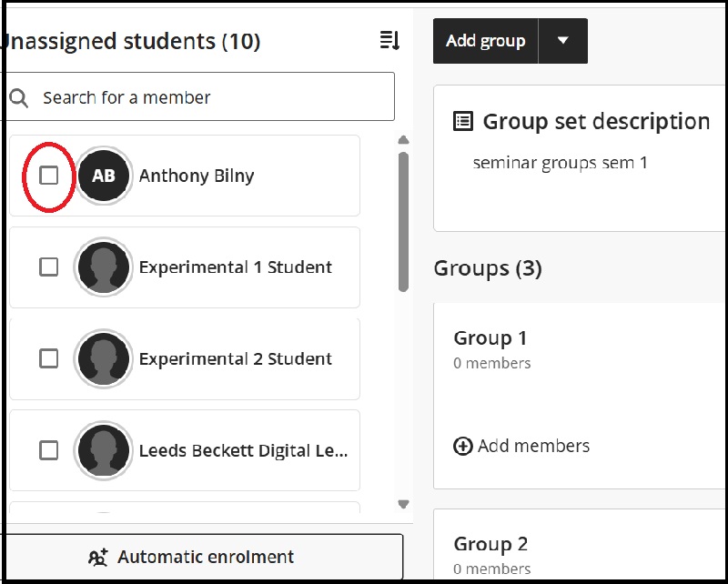Click the Unassigned students (10) heading
Viewport: 728px width, 584px height.
pos(132,41)
